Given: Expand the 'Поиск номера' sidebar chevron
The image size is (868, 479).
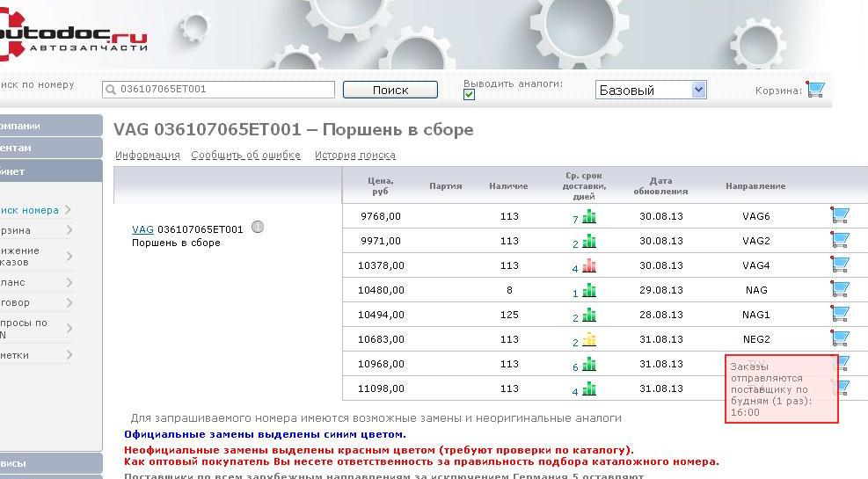Looking at the screenshot, I should [x=69, y=210].
